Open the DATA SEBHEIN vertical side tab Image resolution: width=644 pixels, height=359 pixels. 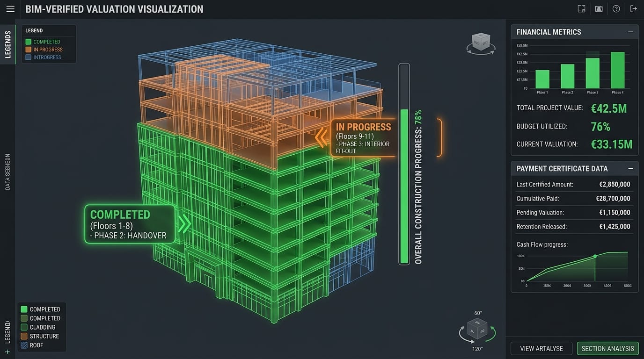[x=7, y=172]
